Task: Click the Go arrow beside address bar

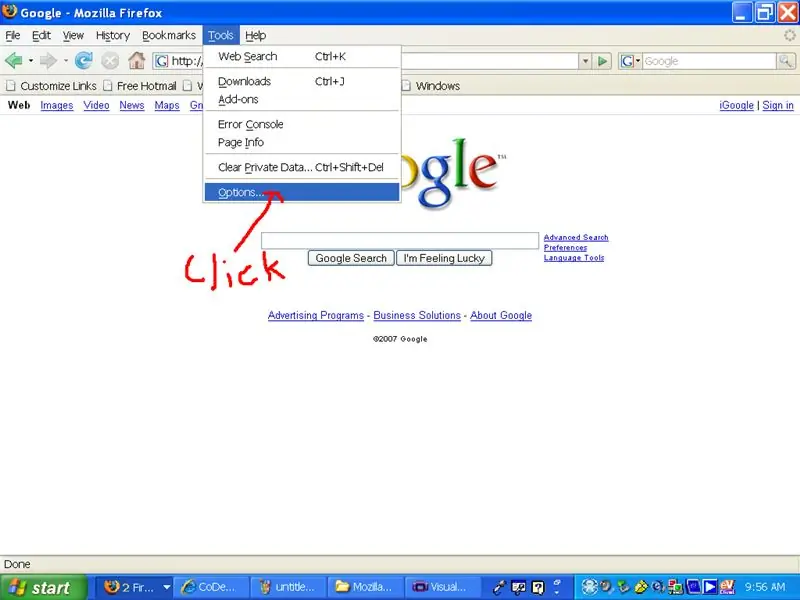Action: (x=603, y=61)
